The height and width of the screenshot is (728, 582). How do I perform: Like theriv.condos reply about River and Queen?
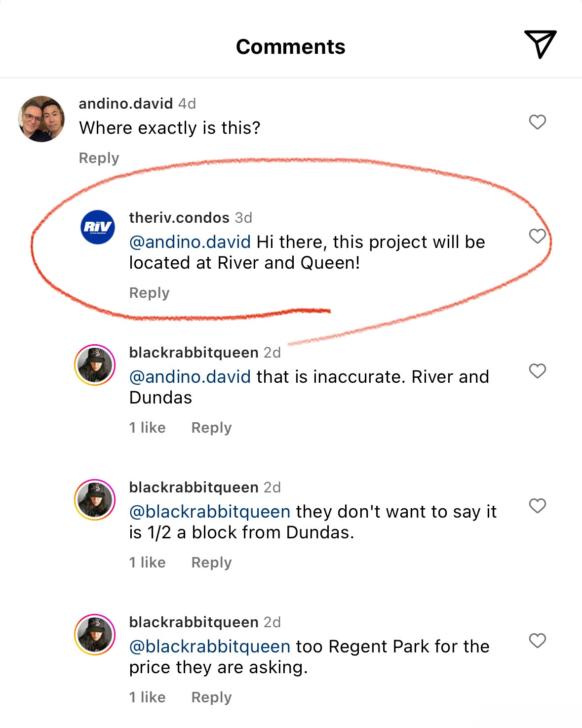537,236
